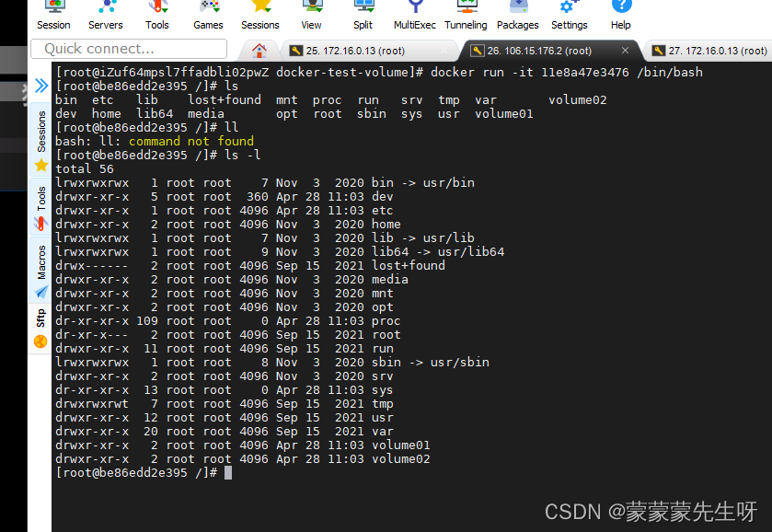The image size is (772, 532).
Task: Click 'bin -> usr/bin' listing entry
Action: pyautogui.click(x=423, y=183)
